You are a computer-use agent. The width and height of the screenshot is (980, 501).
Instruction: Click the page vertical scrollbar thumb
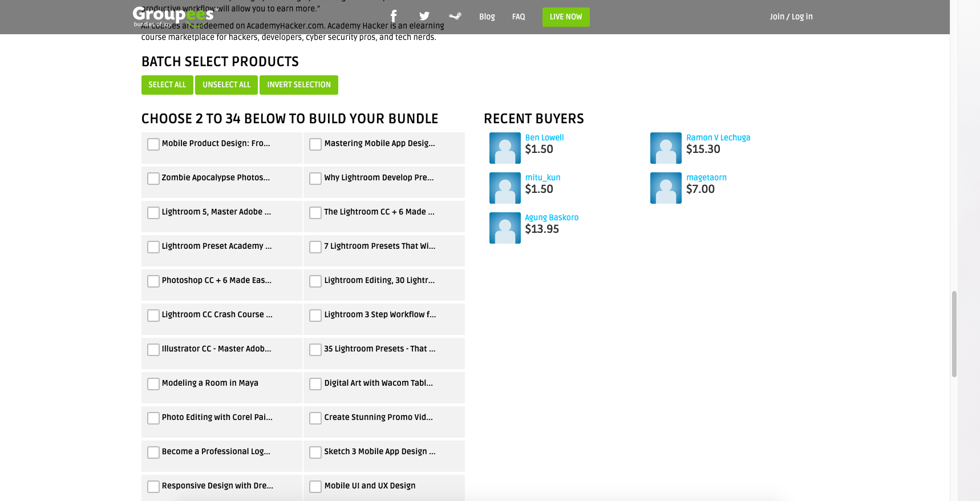(954, 334)
